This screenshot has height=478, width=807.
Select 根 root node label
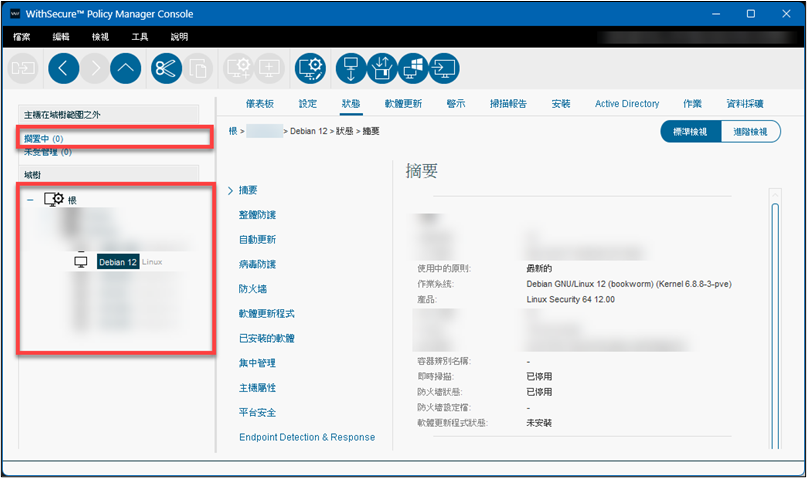click(x=72, y=200)
